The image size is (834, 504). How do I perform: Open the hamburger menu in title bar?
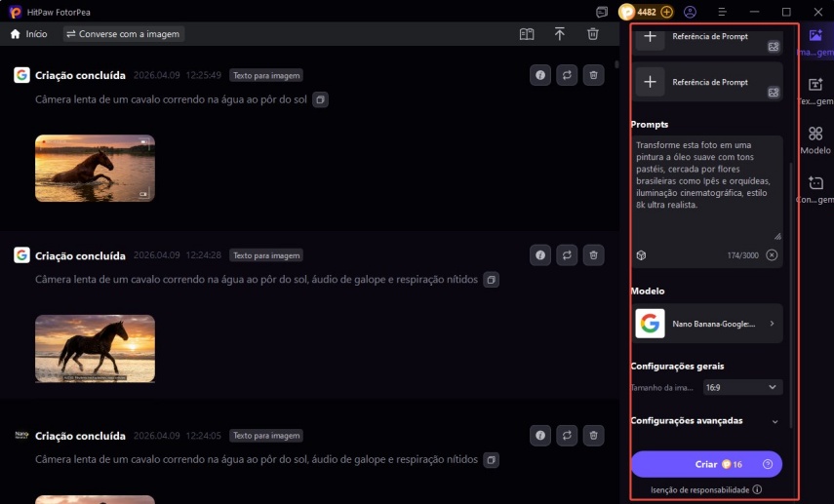click(722, 12)
